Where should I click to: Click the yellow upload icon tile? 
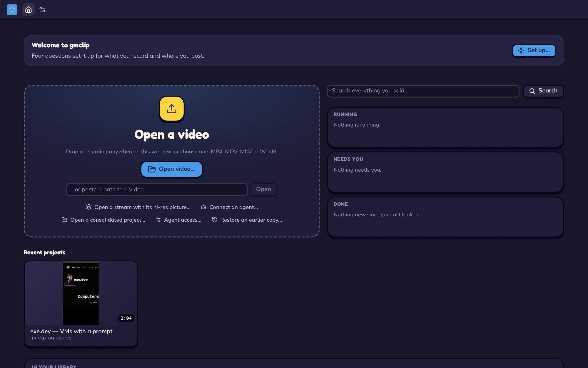click(172, 108)
